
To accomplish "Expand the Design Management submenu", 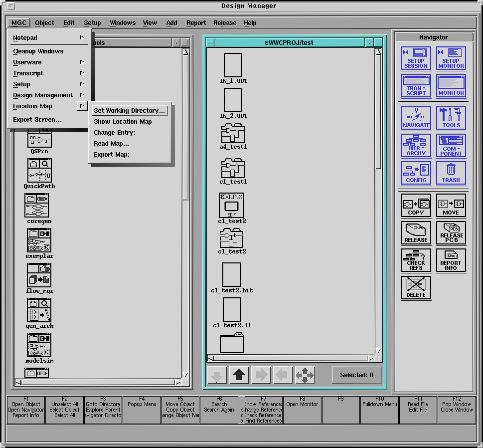I will coord(48,95).
